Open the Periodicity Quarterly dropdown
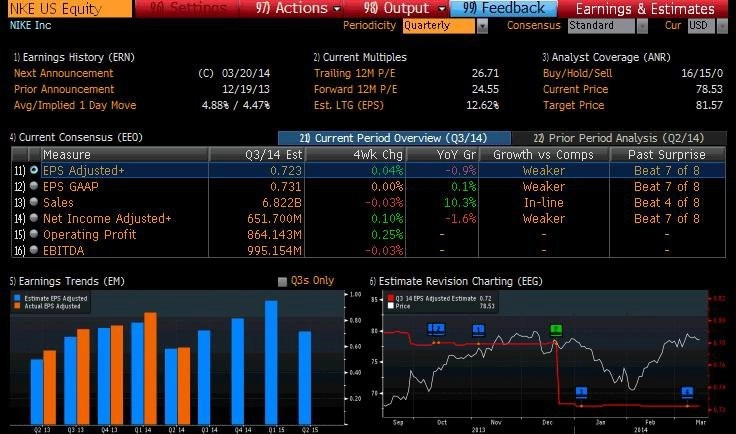The width and height of the screenshot is (736, 434). [x=438, y=25]
